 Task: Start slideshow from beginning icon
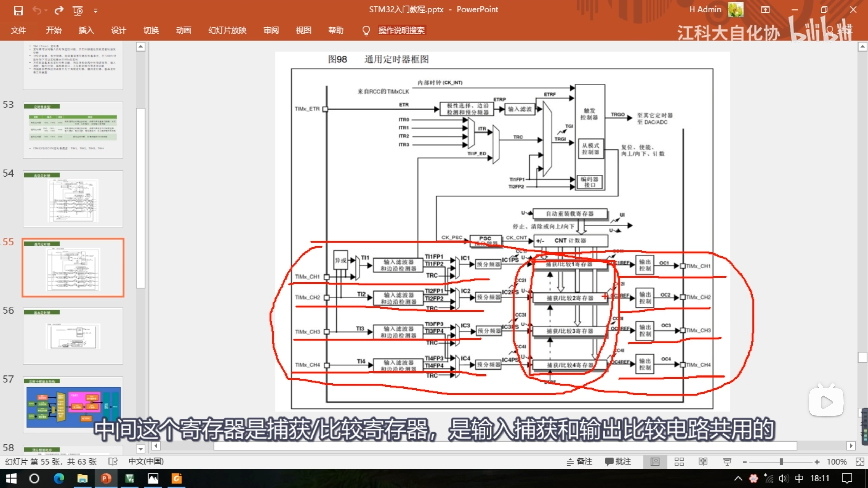[x=78, y=11]
